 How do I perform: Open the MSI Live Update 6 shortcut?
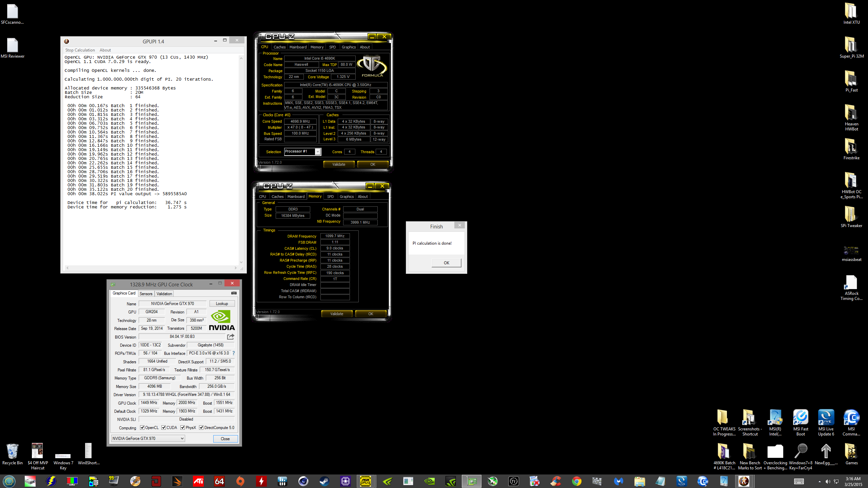pyautogui.click(x=826, y=423)
